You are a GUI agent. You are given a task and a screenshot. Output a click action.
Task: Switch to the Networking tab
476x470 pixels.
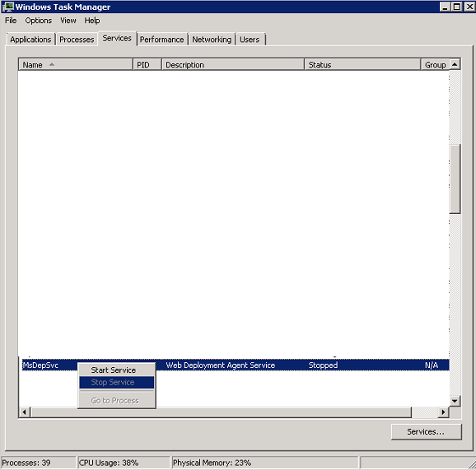(212, 40)
